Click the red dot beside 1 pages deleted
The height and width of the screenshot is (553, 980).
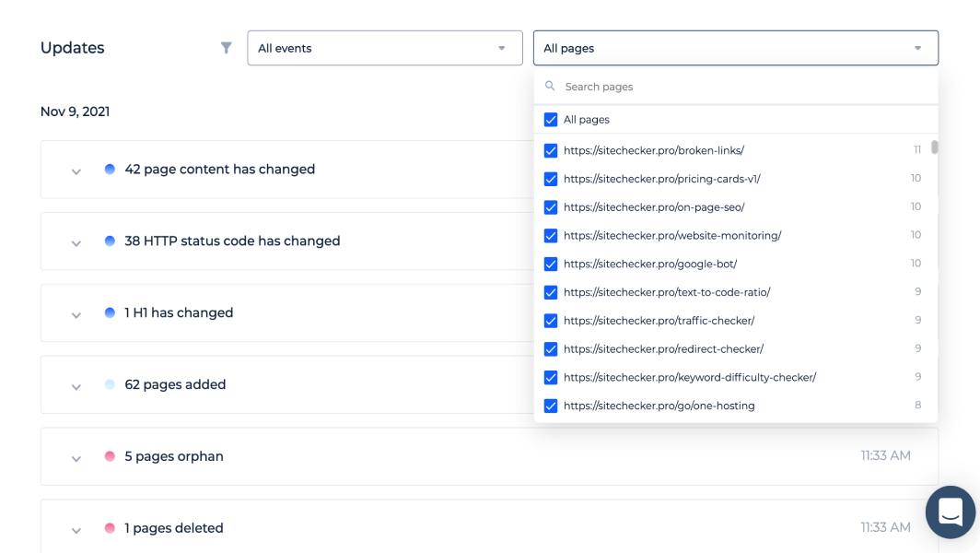tap(110, 528)
